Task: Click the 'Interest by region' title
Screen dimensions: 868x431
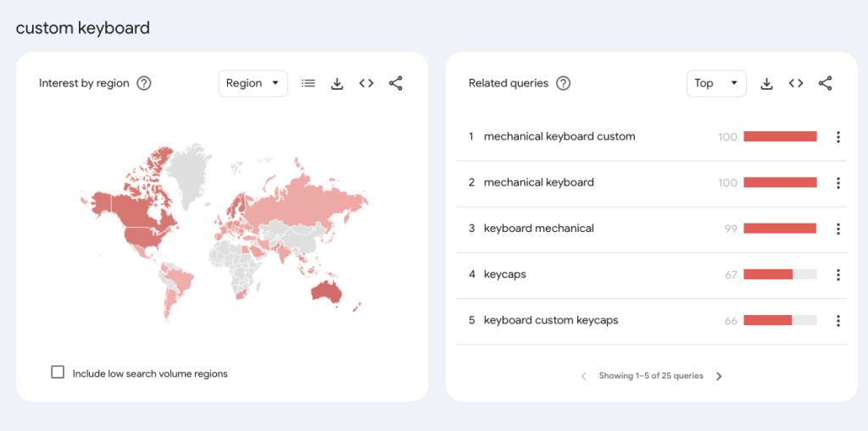Action: click(84, 83)
